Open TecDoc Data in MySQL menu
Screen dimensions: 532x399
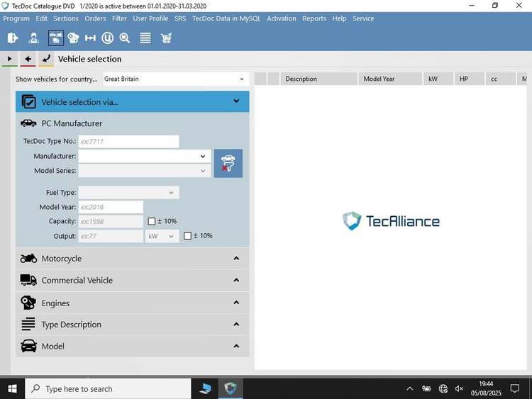226,18
